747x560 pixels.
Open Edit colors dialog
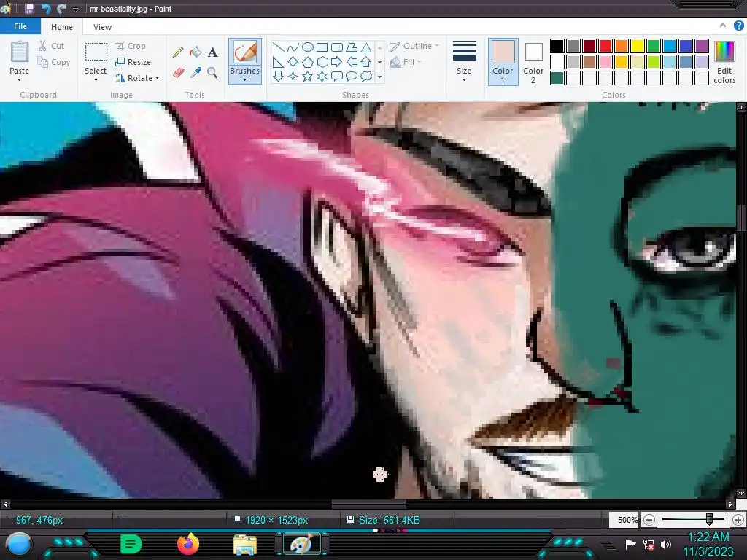(724, 62)
